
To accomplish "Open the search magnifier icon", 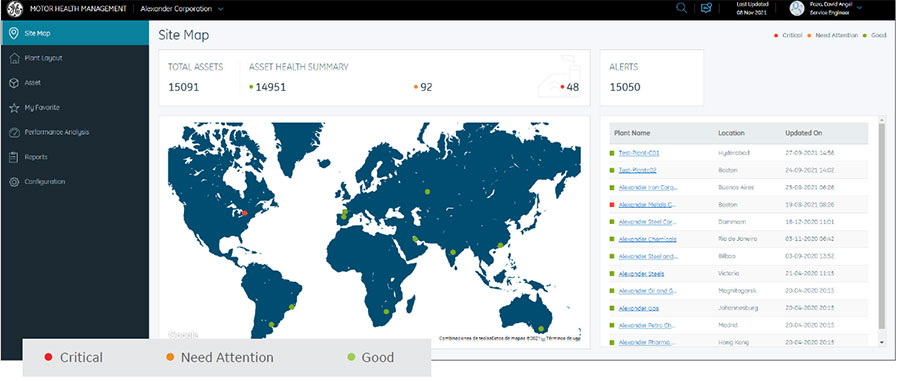I will pos(681,8).
